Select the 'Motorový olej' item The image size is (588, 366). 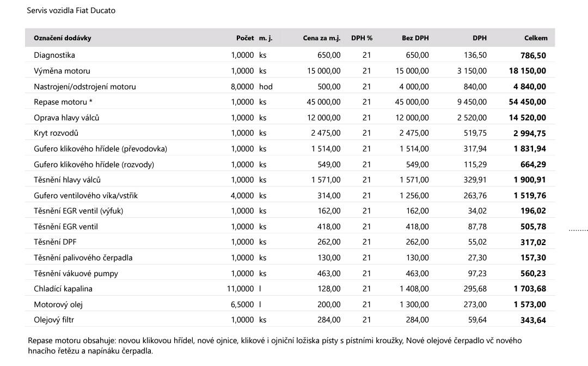coord(58,304)
